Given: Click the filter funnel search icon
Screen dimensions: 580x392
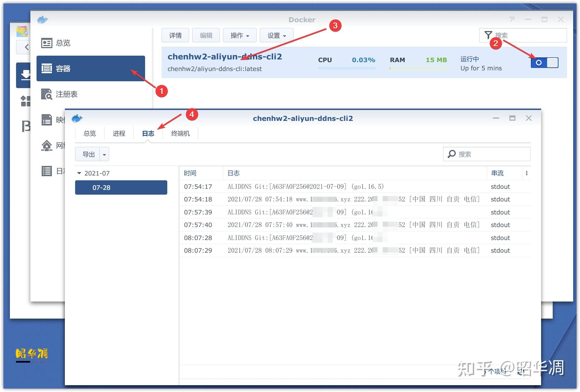Looking at the screenshot, I should [x=488, y=35].
